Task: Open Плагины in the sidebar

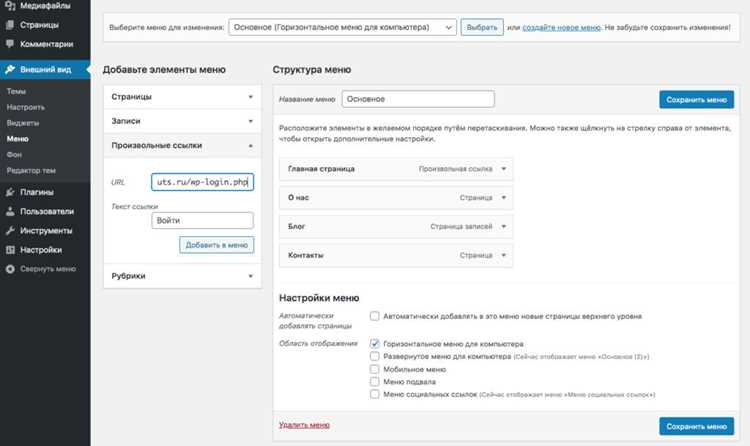Action: pyautogui.click(x=37, y=192)
